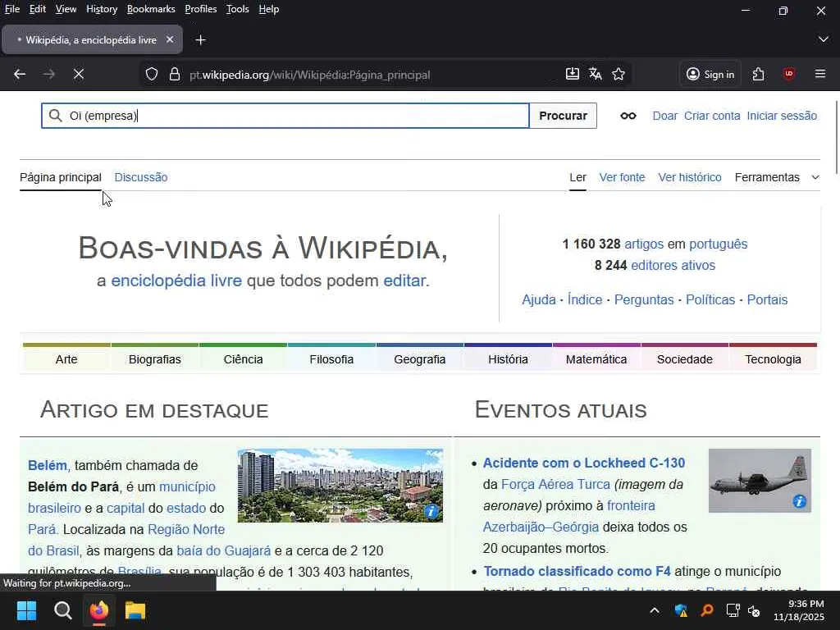Open the Acidente com o Lockheed C-130 link

pos(584,463)
